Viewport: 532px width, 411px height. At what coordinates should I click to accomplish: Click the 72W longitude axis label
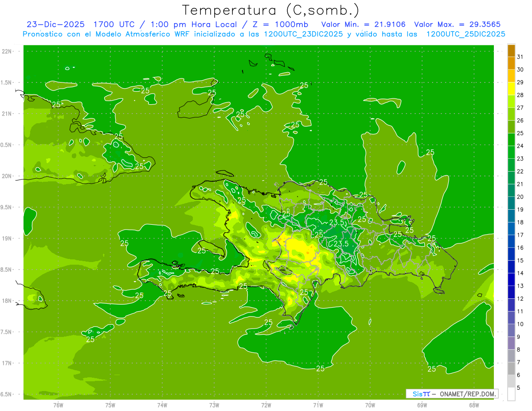click(266, 405)
